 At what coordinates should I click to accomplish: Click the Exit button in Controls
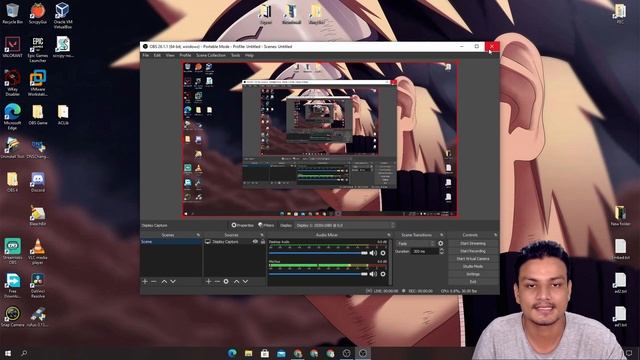click(473, 282)
